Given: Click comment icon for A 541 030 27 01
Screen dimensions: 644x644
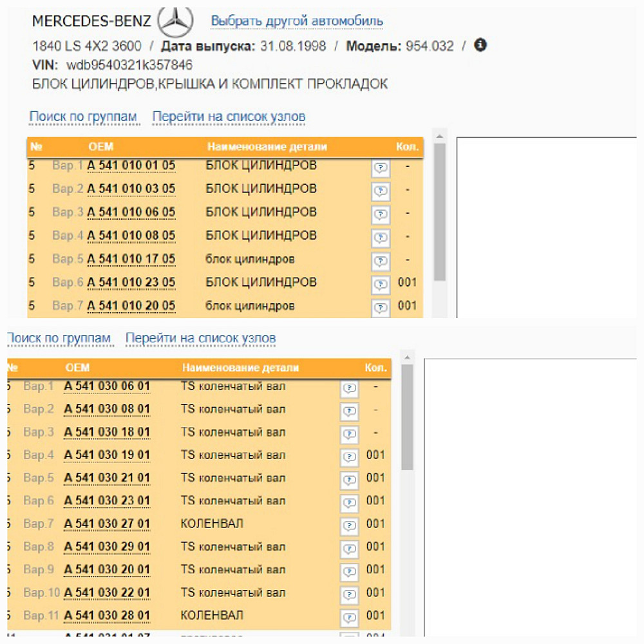Looking at the screenshot, I should [349, 526].
